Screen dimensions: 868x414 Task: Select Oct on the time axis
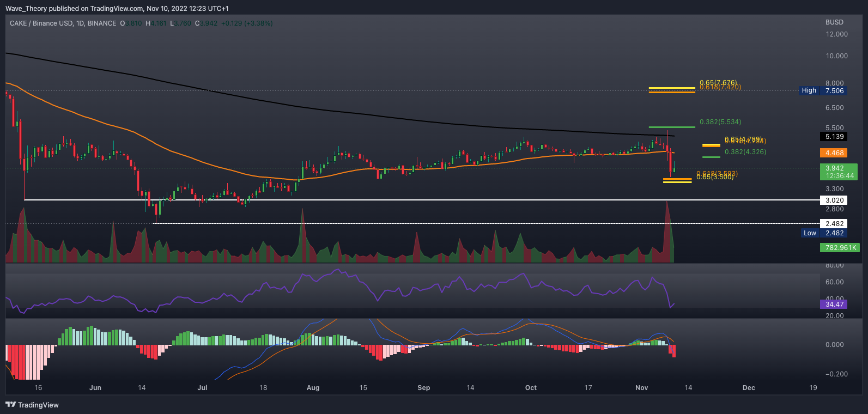coord(531,388)
